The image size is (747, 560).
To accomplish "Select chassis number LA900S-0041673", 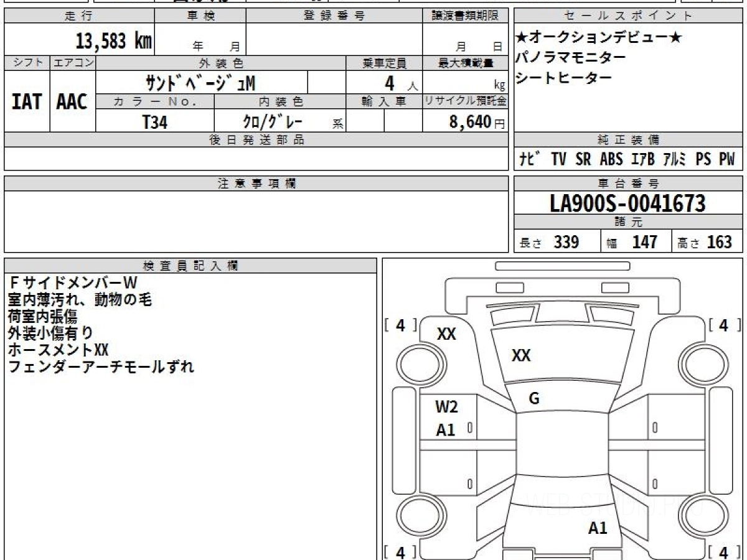I will click(x=628, y=203).
